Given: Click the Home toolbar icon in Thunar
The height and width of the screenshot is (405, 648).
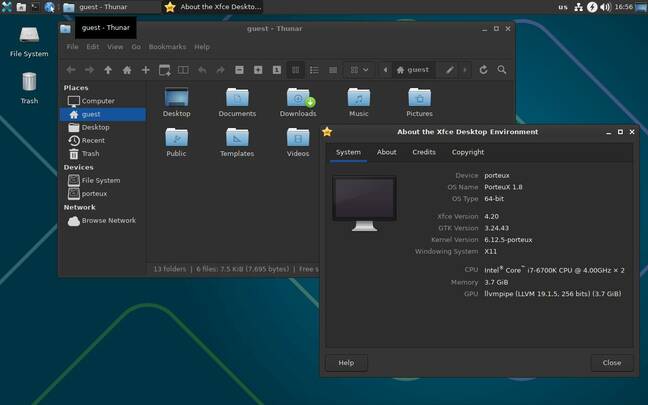Looking at the screenshot, I should pyautogui.click(x=127, y=70).
